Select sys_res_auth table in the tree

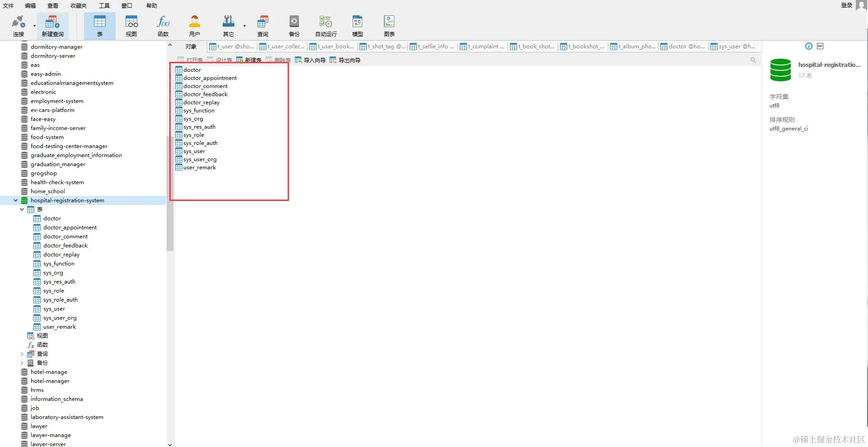(59, 282)
